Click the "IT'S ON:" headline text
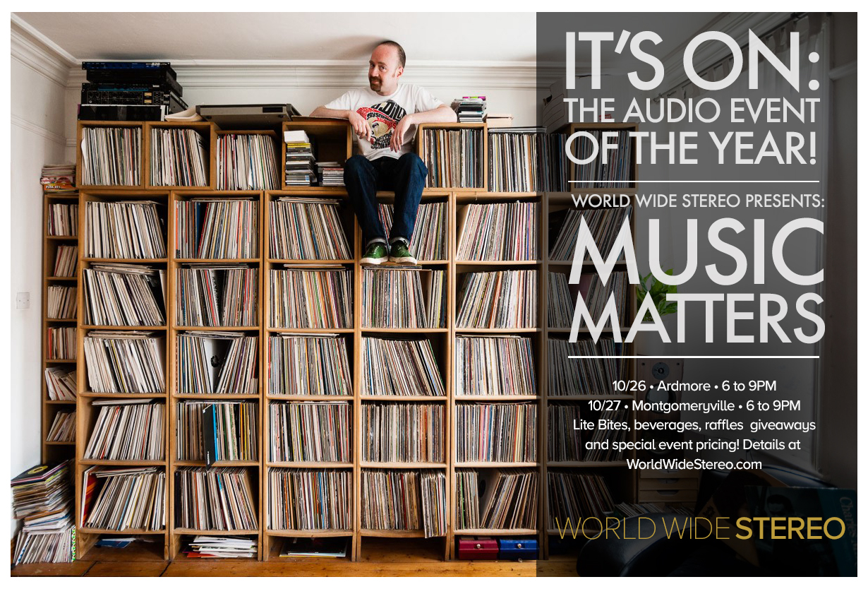The image size is (868, 589). [x=692, y=62]
